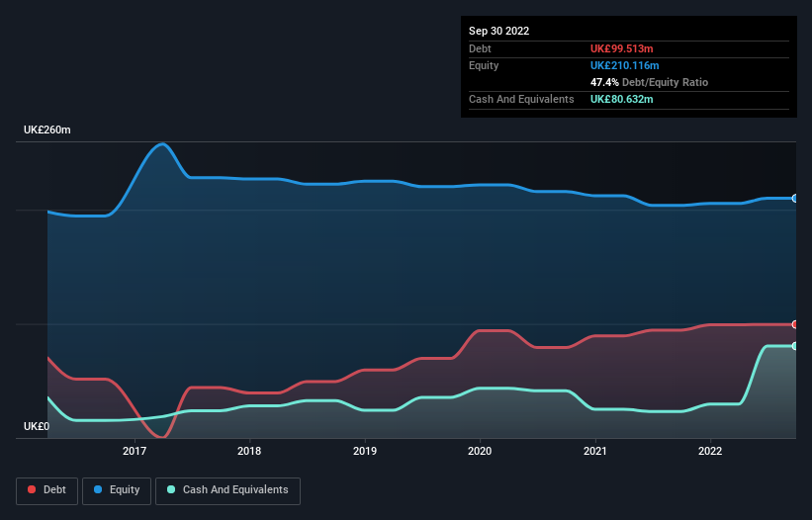Click the 2022 x-axis label
This screenshot has height=520, width=812.
pos(710,451)
